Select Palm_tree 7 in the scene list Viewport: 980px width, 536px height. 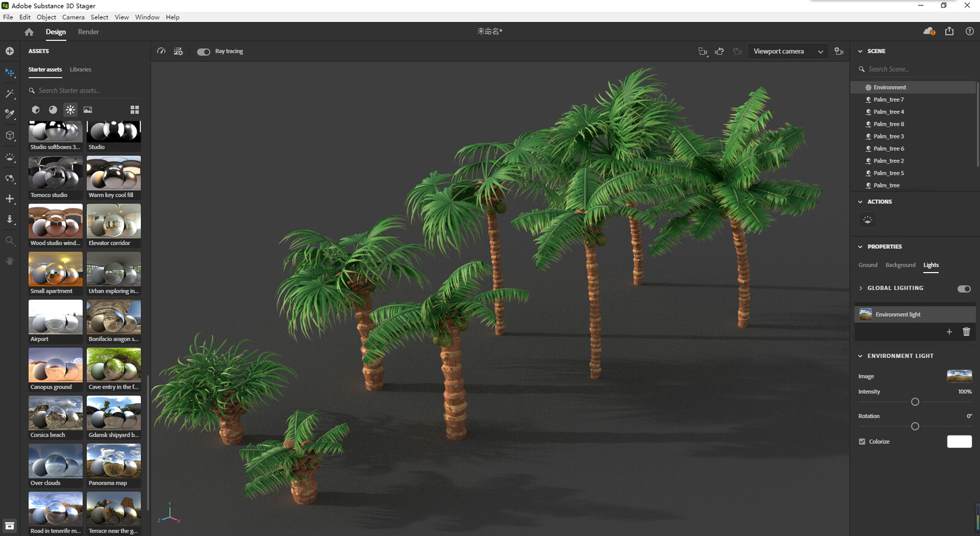point(913,100)
